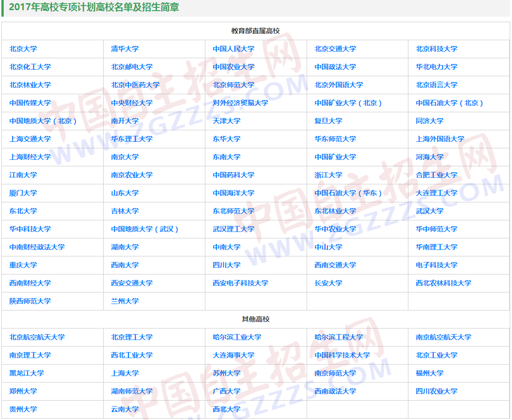The image size is (512, 420).
Task: Open 中国地质大学（武汉） link
Action: (145, 229)
